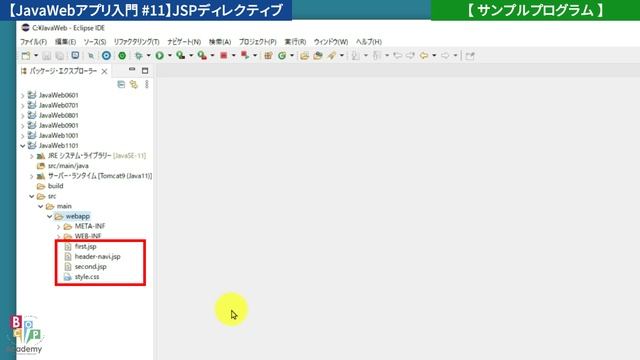Click the red server run flag icon
This screenshot has width=640, height=360.
point(245,56)
